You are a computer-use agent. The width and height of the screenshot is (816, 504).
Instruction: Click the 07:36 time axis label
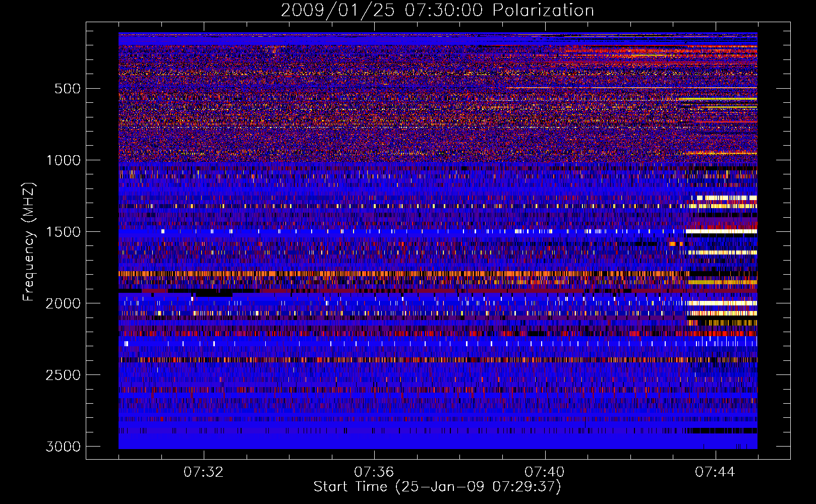(x=374, y=472)
